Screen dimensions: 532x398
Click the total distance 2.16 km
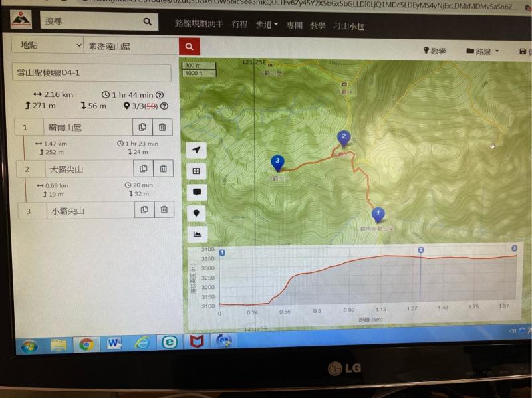(53, 94)
